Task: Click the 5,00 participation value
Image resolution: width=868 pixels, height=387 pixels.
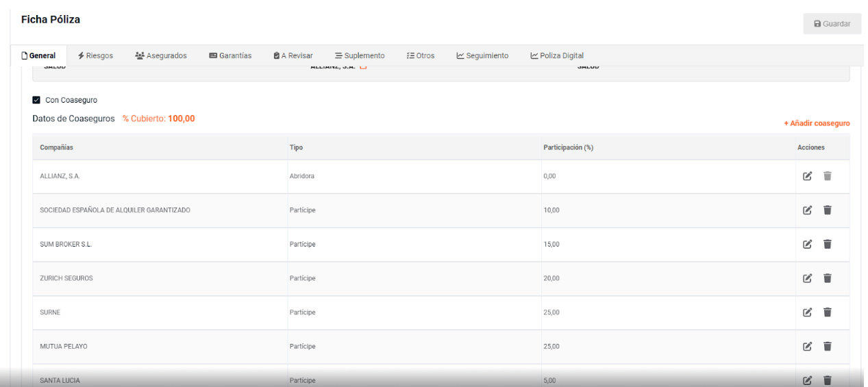Action: click(549, 380)
